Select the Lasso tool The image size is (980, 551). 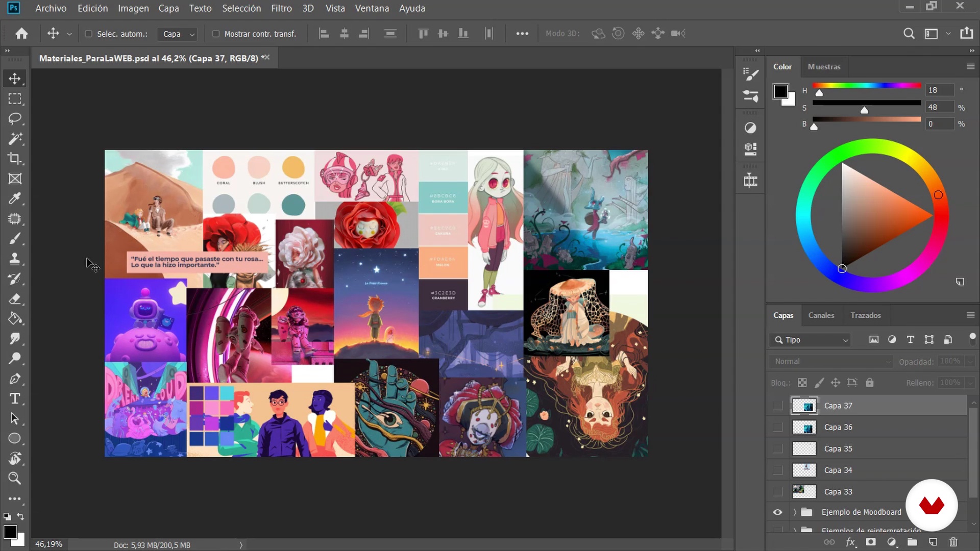[x=15, y=118]
